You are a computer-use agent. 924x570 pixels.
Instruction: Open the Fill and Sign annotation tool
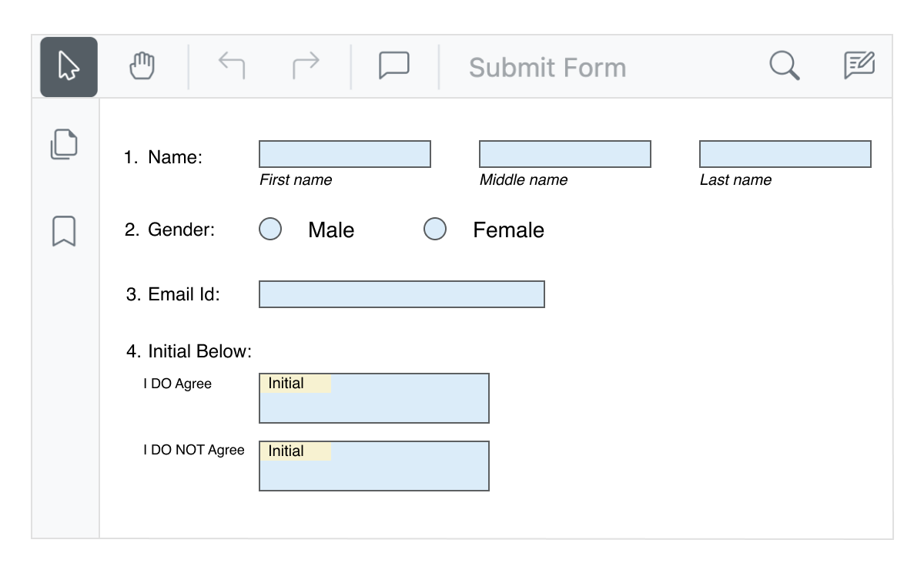859,65
